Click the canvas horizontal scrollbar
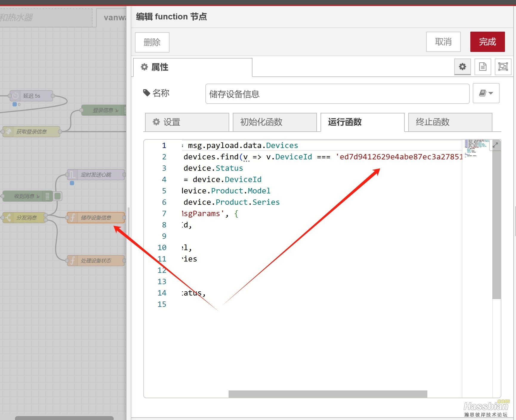 point(64,418)
